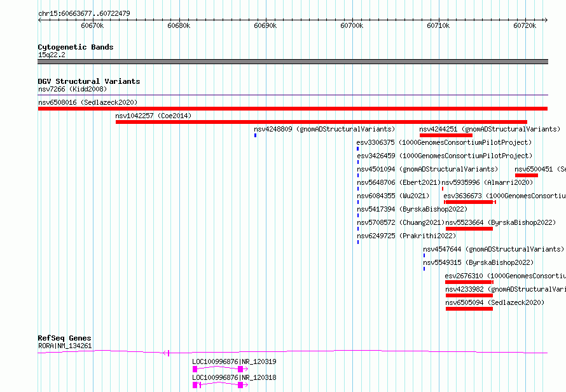Select the blue nsv4248809 variant marker
This screenshot has width=566, height=392.
(255, 135)
